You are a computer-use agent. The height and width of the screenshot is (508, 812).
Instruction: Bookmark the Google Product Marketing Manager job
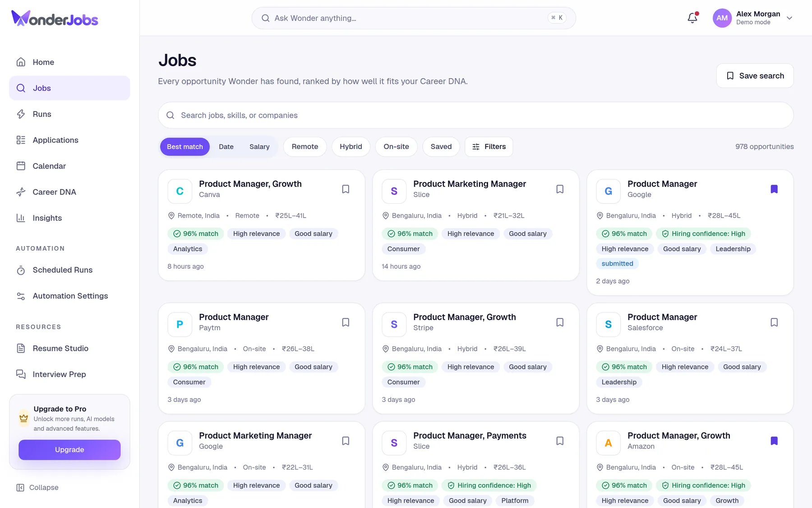point(346,441)
